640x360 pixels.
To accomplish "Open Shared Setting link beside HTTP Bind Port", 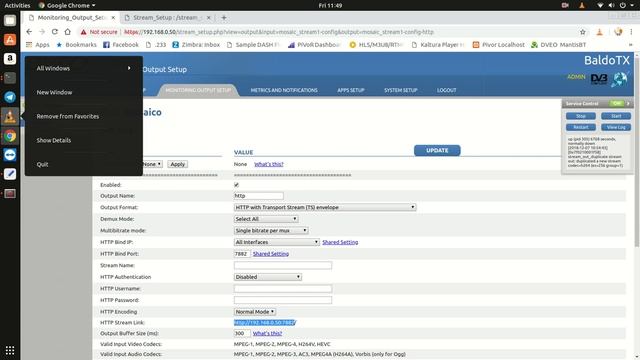I will coord(271,254).
